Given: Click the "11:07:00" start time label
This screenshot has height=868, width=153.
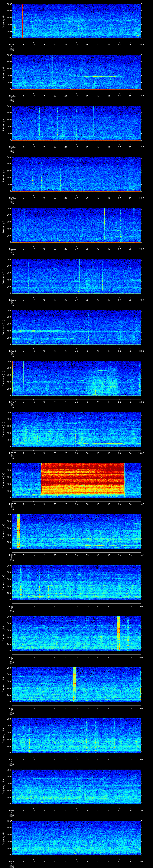Looking at the screenshot, I should point(12,351).
